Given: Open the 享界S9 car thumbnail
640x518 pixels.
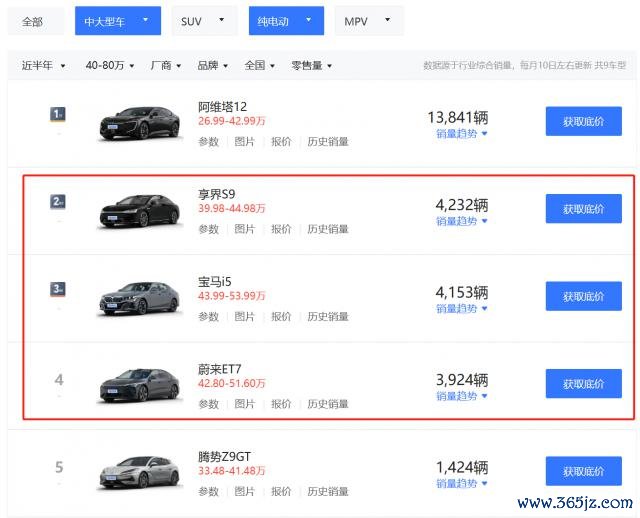Looking at the screenshot, I should pos(140,211).
